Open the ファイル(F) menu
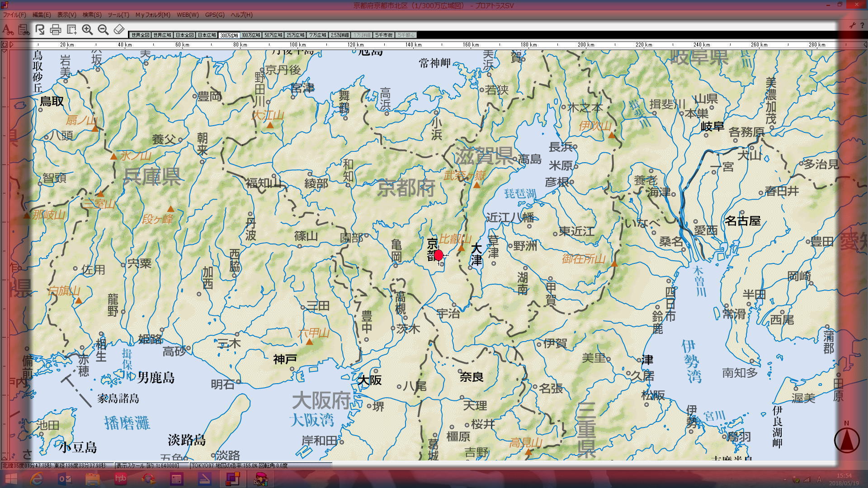This screenshot has height=488, width=868. (14, 15)
